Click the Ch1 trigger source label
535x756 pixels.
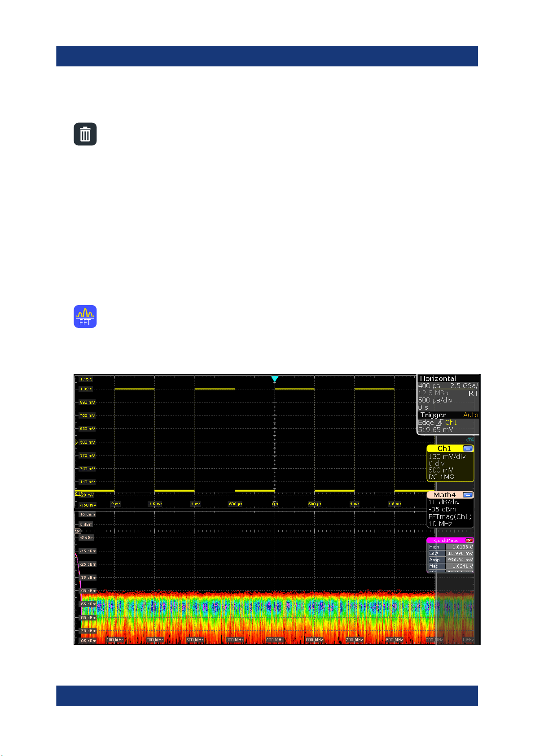pos(451,423)
